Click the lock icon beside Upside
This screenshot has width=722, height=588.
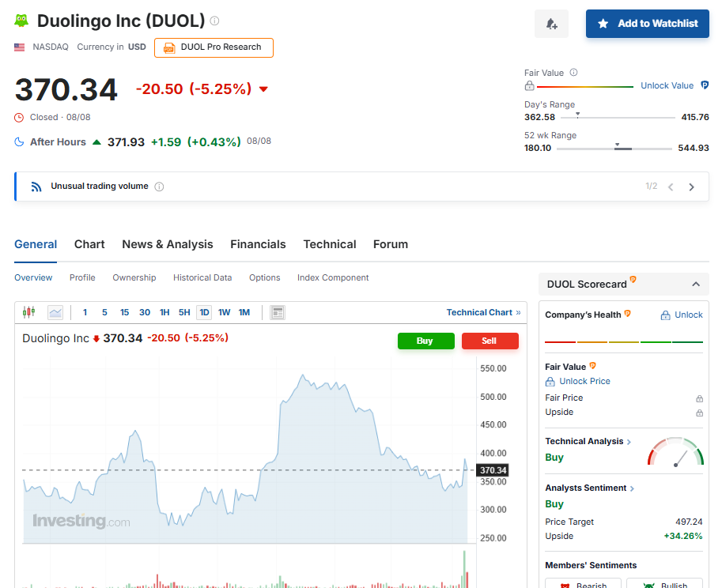[699, 413]
